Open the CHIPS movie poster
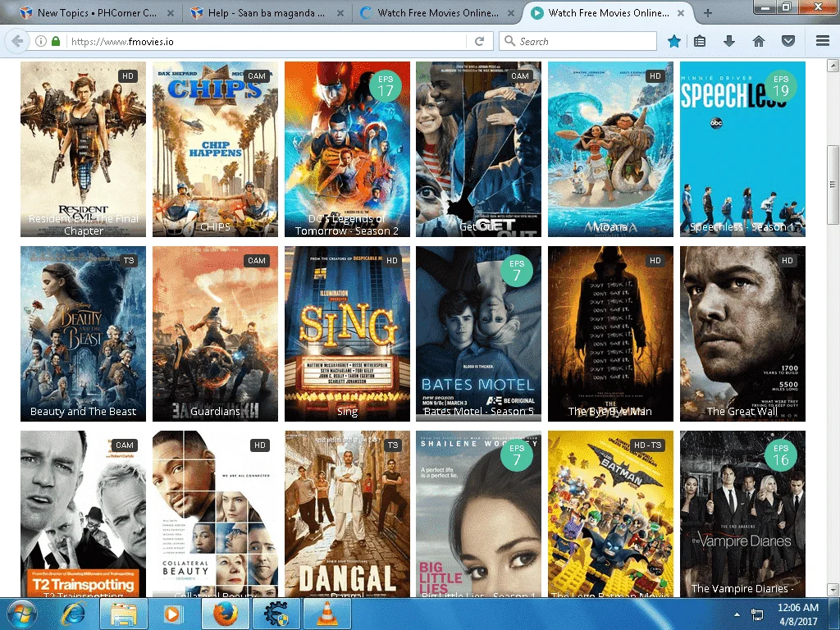The image size is (840, 630). click(215, 149)
